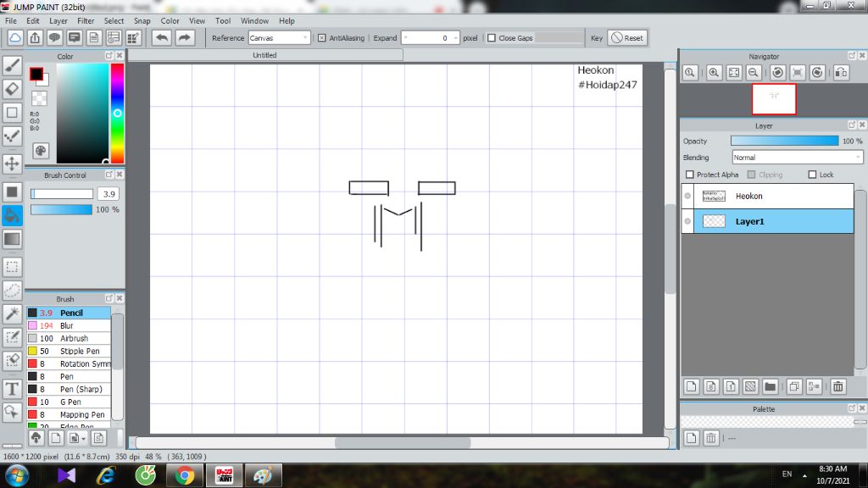Viewport: 868px width, 488px height.
Task: Select the Mapping Pen brush
Action: tap(69, 415)
